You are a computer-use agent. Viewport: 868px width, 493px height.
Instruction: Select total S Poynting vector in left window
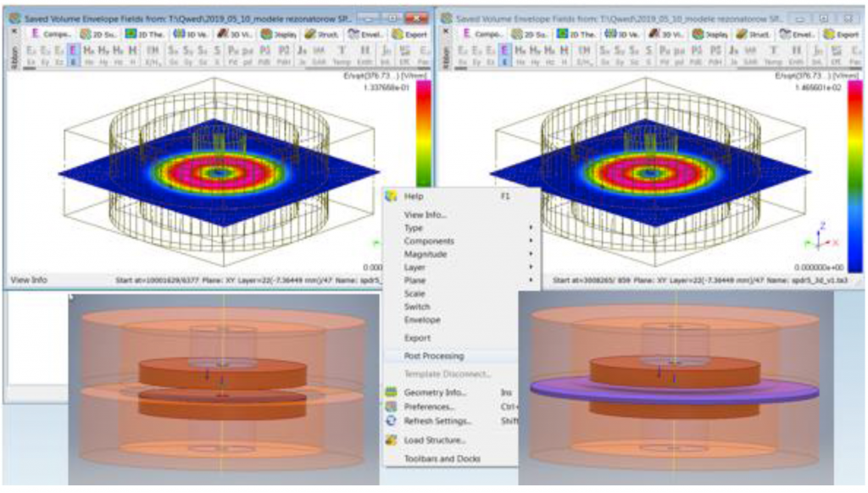tap(217, 55)
